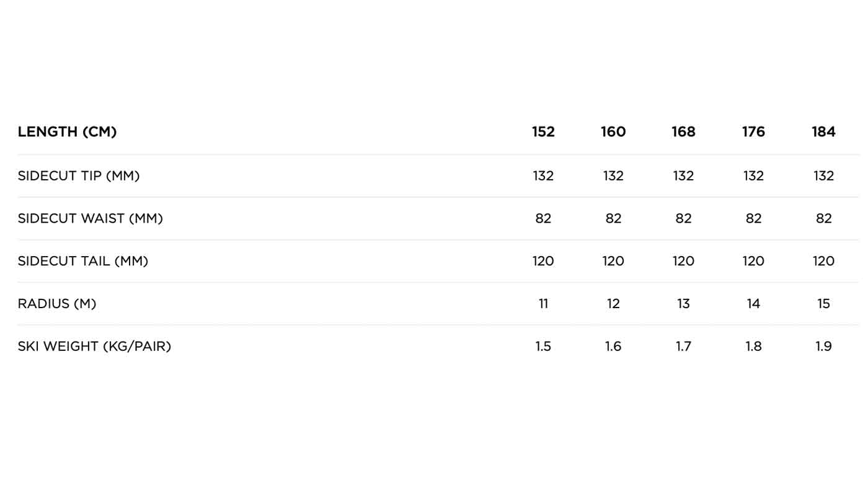Click the RADIUS (M) row label
This screenshot has width=868, height=496.
[57, 304]
